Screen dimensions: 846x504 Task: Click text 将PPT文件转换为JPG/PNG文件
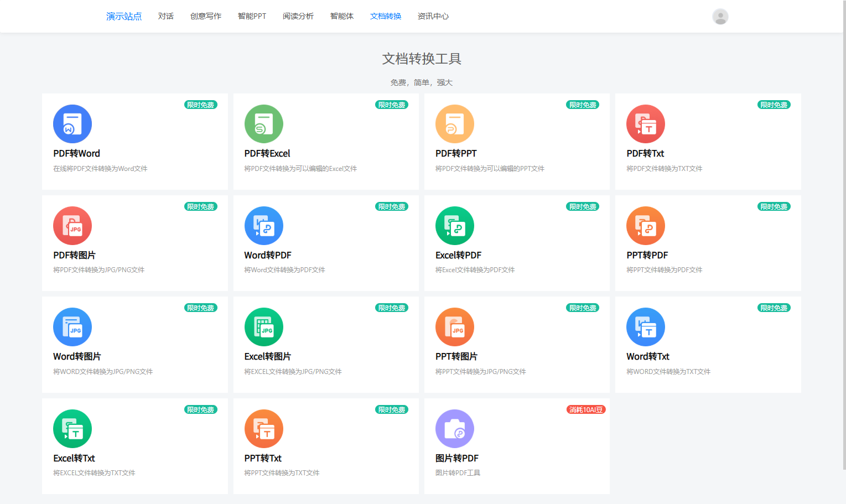[480, 372]
